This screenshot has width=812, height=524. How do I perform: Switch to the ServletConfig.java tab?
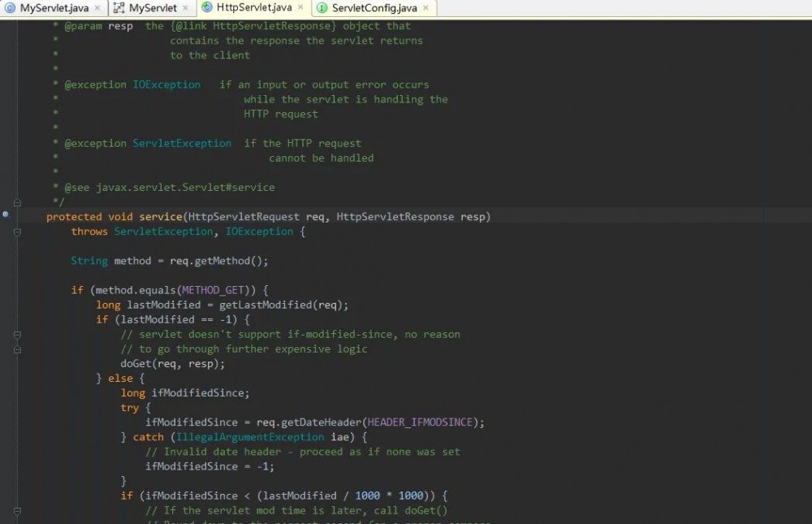click(x=374, y=6)
